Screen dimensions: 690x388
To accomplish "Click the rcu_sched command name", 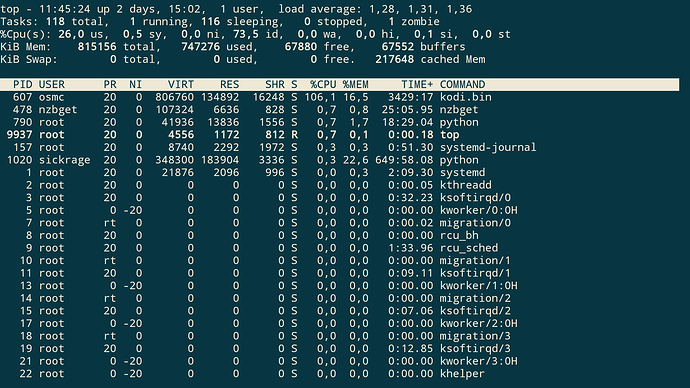I will click(x=469, y=248).
